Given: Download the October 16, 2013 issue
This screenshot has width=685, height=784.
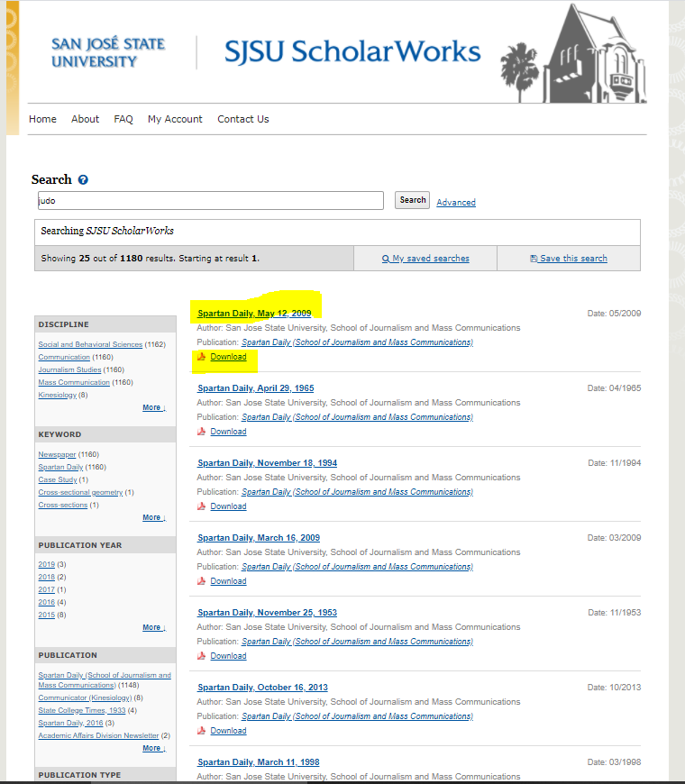Looking at the screenshot, I should point(229,731).
